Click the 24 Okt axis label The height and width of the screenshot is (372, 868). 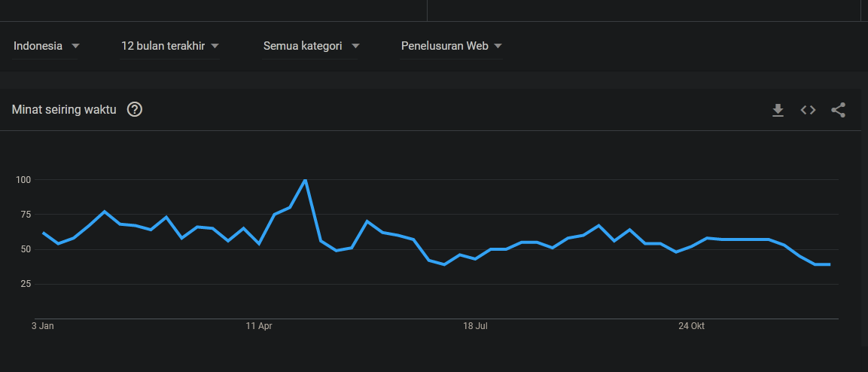pos(691,326)
